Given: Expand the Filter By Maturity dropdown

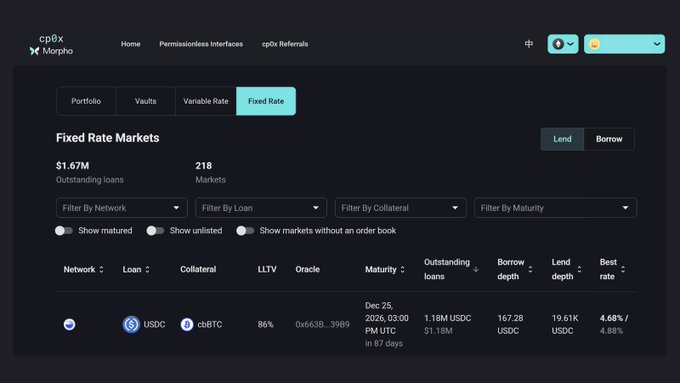Looking at the screenshot, I should (x=556, y=208).
